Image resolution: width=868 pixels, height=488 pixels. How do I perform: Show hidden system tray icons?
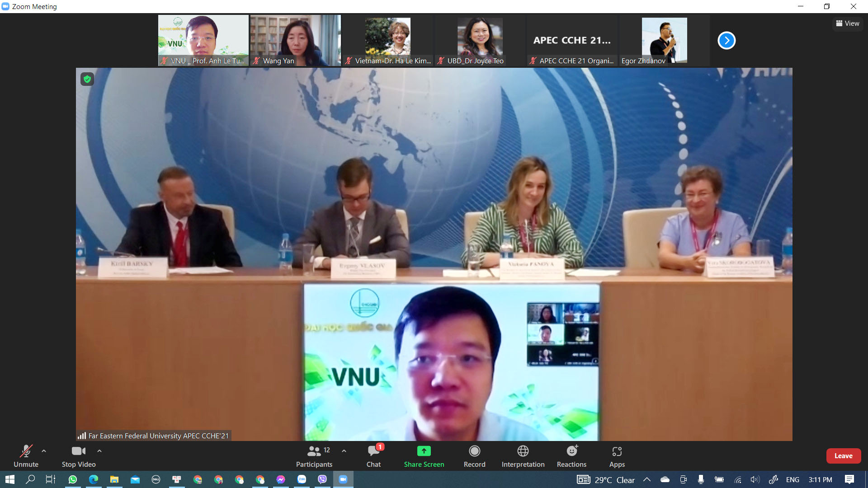pyautogui.click(x=647, y=479)
